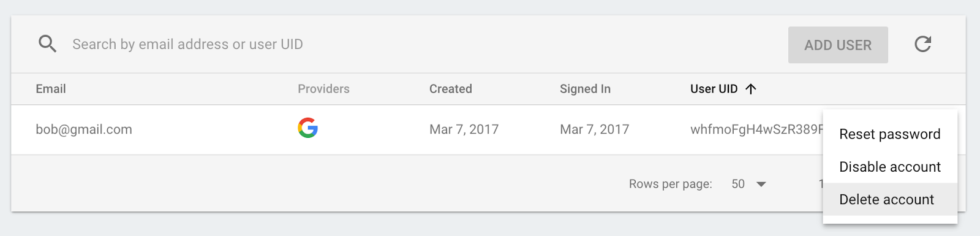This screenshot has width=980, height=236.
Task: Click the Rows per page label
Action: coord(671,184)
